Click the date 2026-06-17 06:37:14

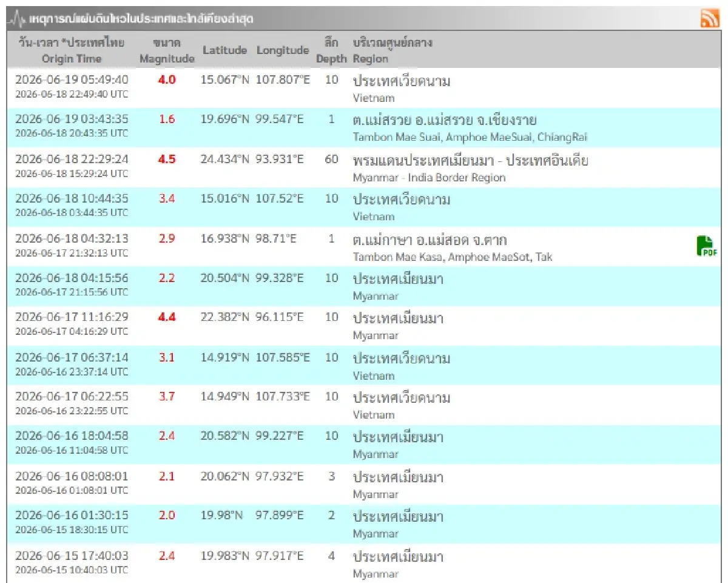click(72, 358)
